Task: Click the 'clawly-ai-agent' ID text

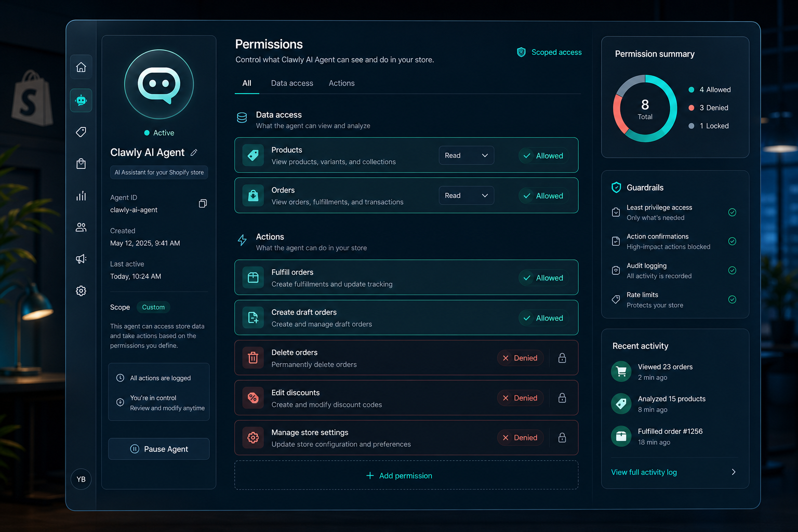Action: [134, 210]
